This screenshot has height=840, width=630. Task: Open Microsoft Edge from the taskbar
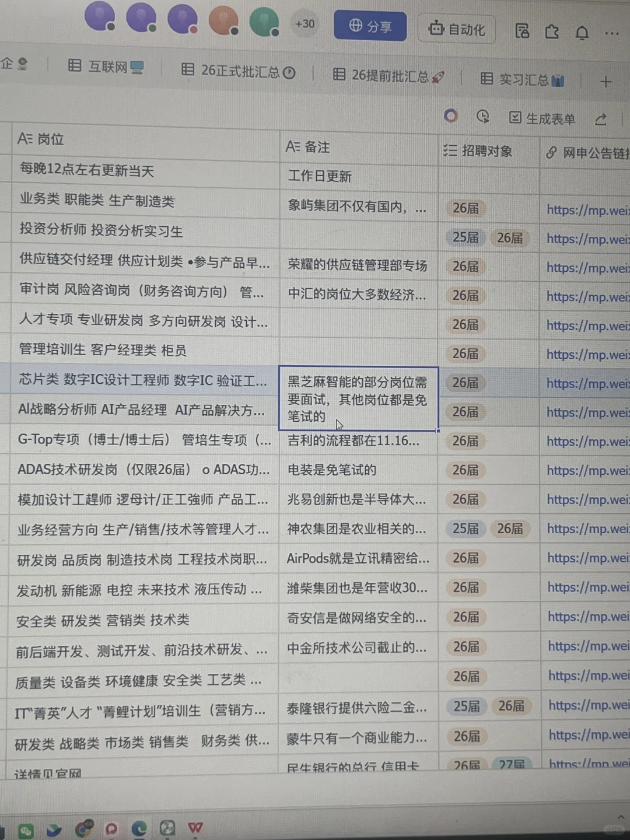[139, 828]
